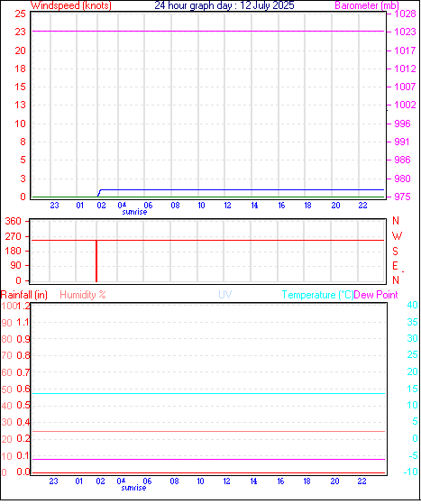
Task: Click the compass letter E label
Action: click(395, 266)
